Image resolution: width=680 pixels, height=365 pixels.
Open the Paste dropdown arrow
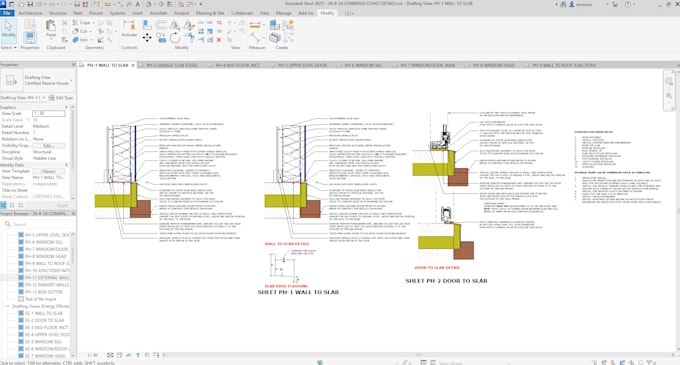(51, 40)
